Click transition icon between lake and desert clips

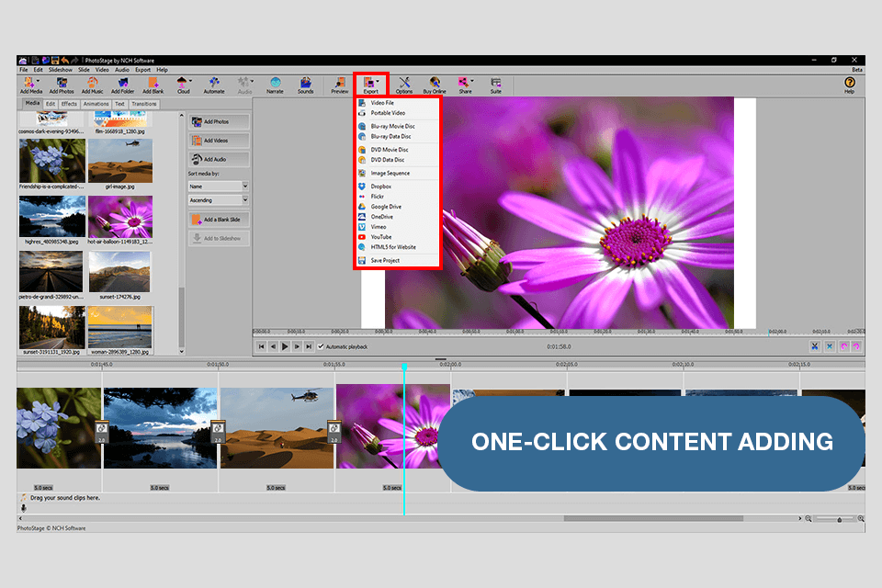pos(218,432)
